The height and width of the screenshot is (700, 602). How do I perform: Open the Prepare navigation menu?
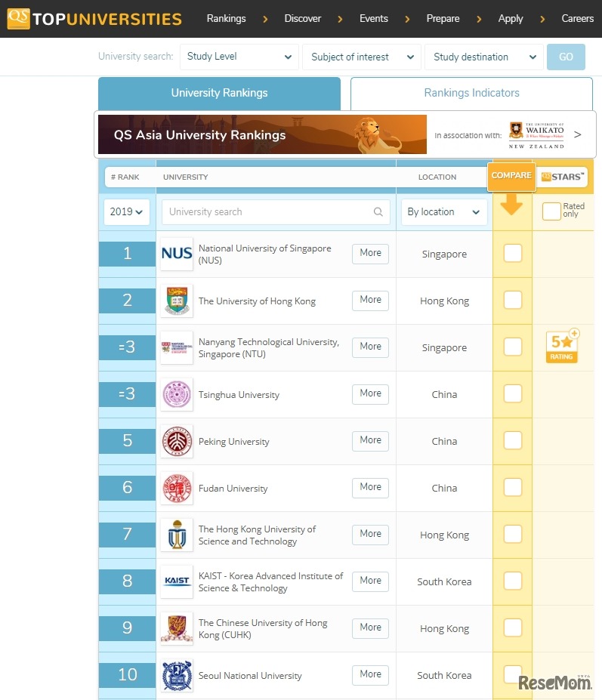tap(443, 19)
